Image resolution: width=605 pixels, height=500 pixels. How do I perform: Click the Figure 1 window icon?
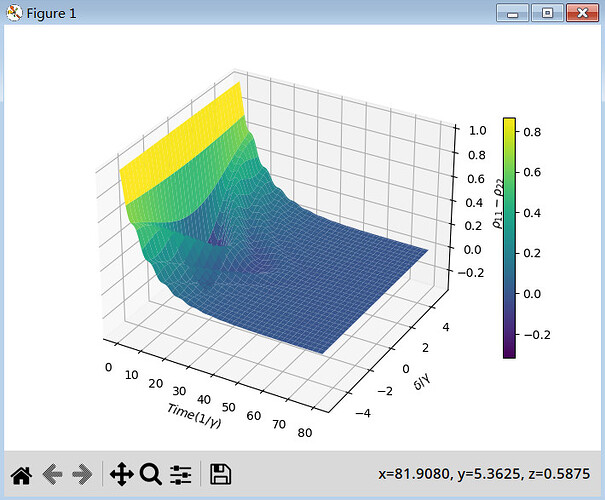pyautogui.click(x=13, y=13)
